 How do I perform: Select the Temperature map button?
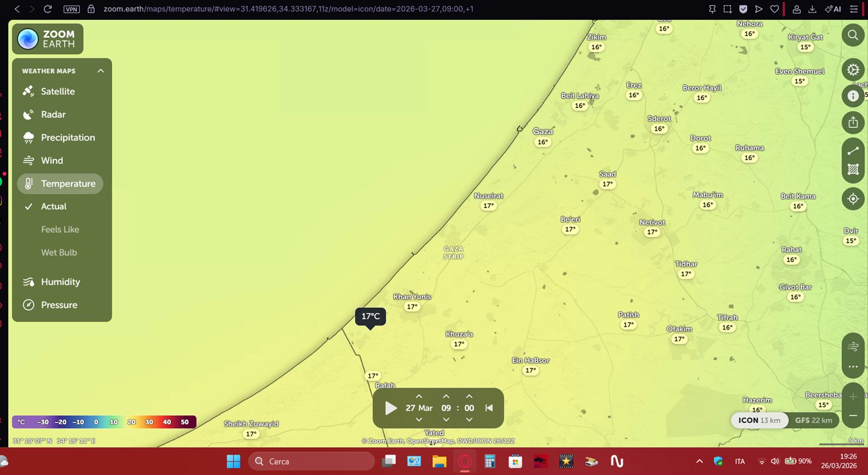click(x=60, y=184)
